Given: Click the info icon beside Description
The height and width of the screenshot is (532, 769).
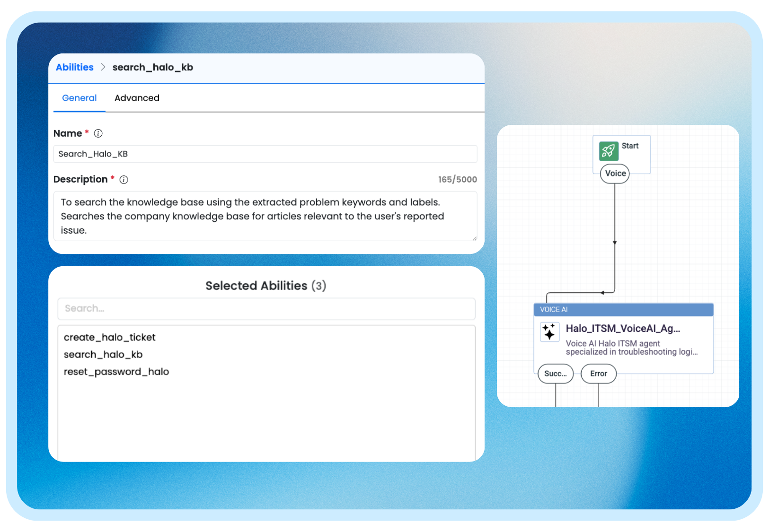Looking at the screenshot, I should pyautogui.click(x=124, y=180).
